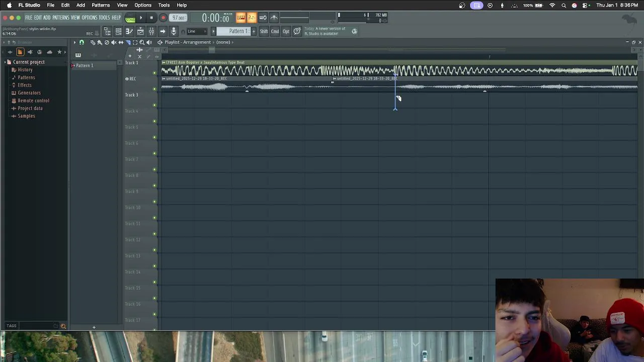This screenshot has height=362, width=644.
Task: Open the Mixer via faders toolbar icon
Action: point(151,31)
